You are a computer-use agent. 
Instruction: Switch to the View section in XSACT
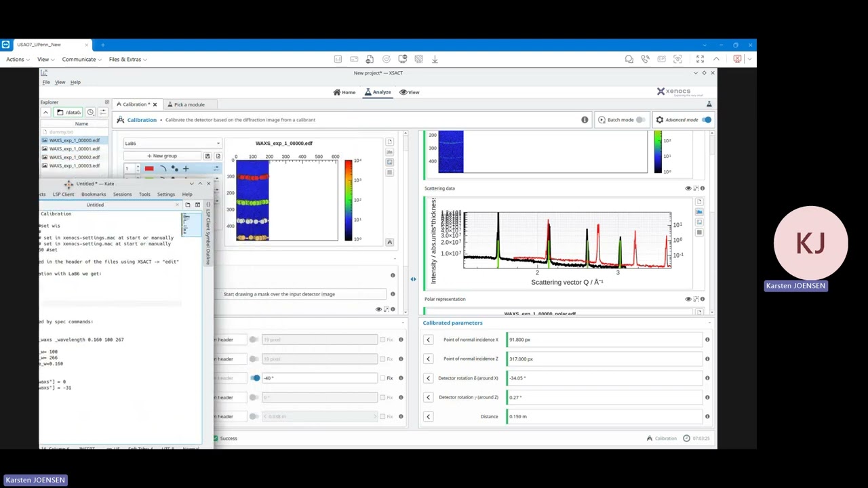[410, 92]
